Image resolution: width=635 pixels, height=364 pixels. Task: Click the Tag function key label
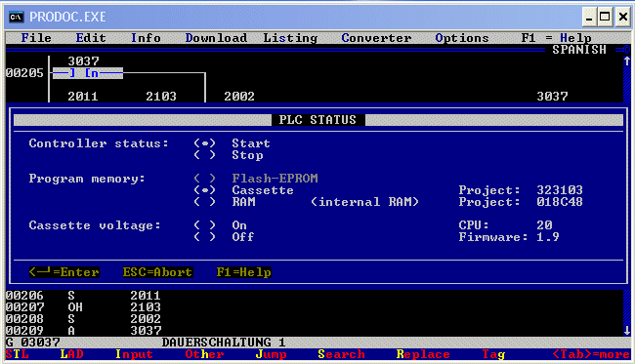(x=493, y=354)
